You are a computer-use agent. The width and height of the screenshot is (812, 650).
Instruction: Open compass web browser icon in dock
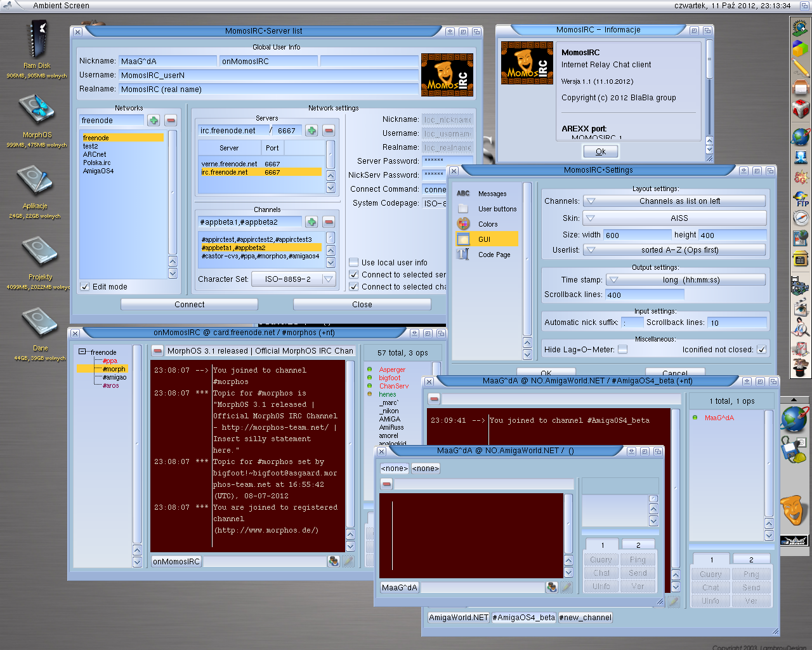tap(801, 218)
